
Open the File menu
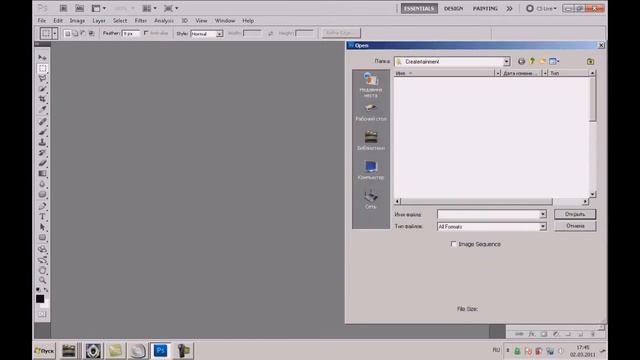[42, 20]
